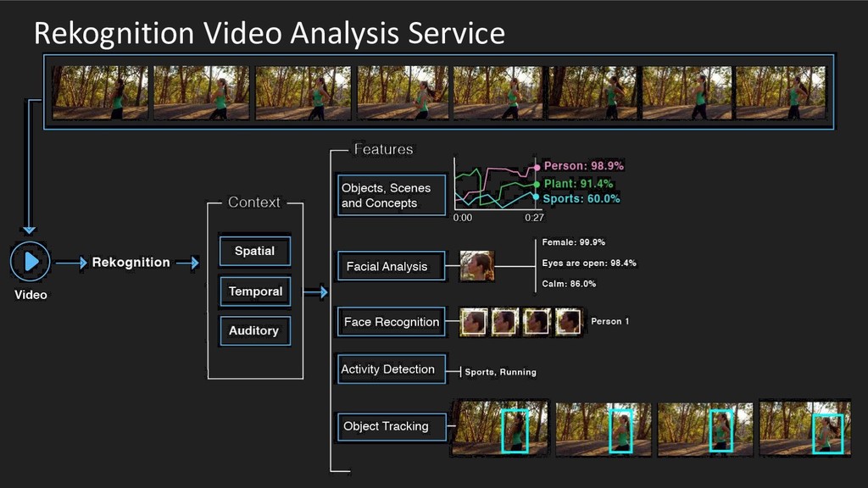Open the Facial Analysis feature

[391, 266]
